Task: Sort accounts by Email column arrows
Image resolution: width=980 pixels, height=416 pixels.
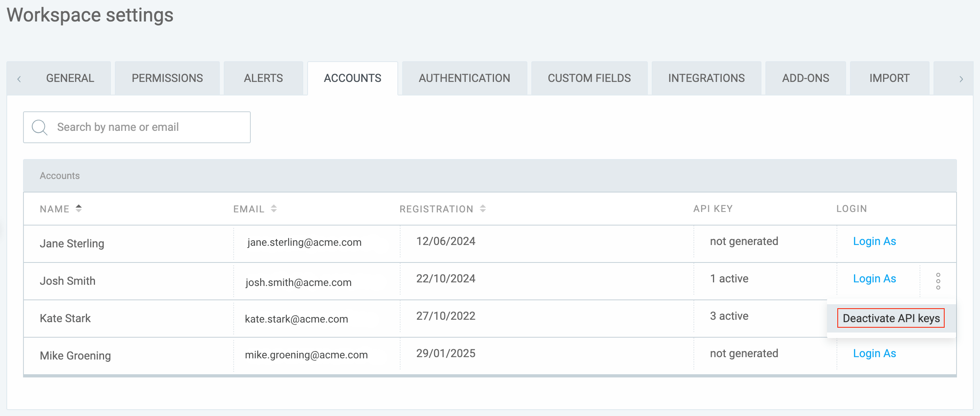Action: 274,208
